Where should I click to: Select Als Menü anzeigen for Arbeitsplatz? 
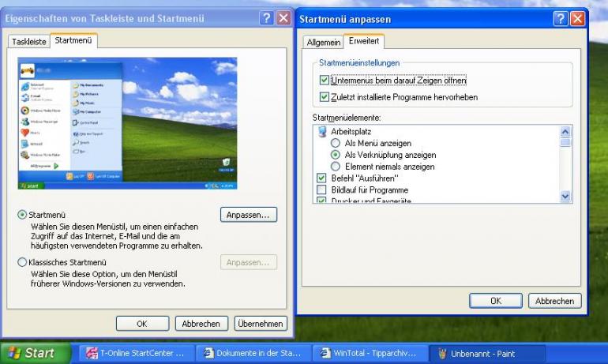point(336,143)
